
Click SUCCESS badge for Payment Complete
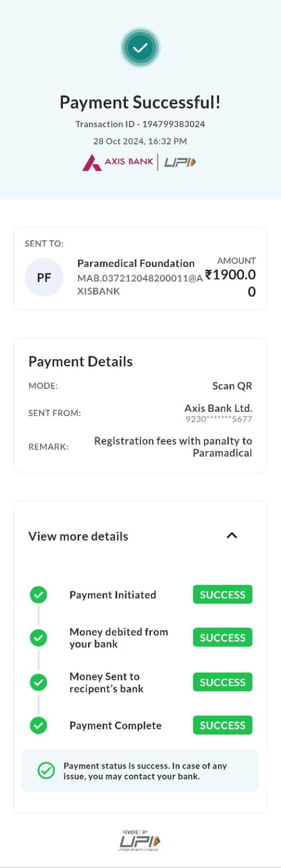(222, 725)
